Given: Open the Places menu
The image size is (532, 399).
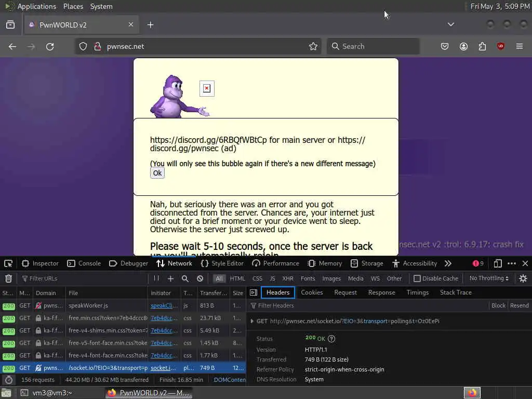Looking at the screenshot, I should 73,6.
